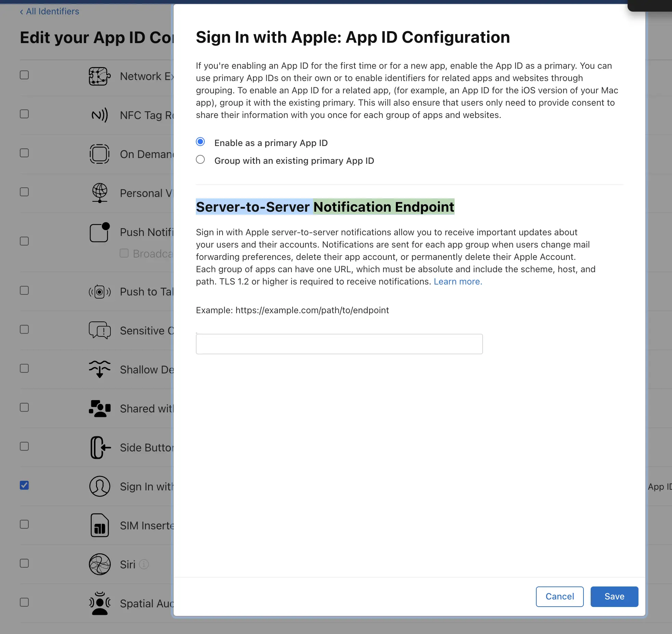Click the Edit your App ID heading
Viewport: 672px width, 634px height.
coord(97,38)
